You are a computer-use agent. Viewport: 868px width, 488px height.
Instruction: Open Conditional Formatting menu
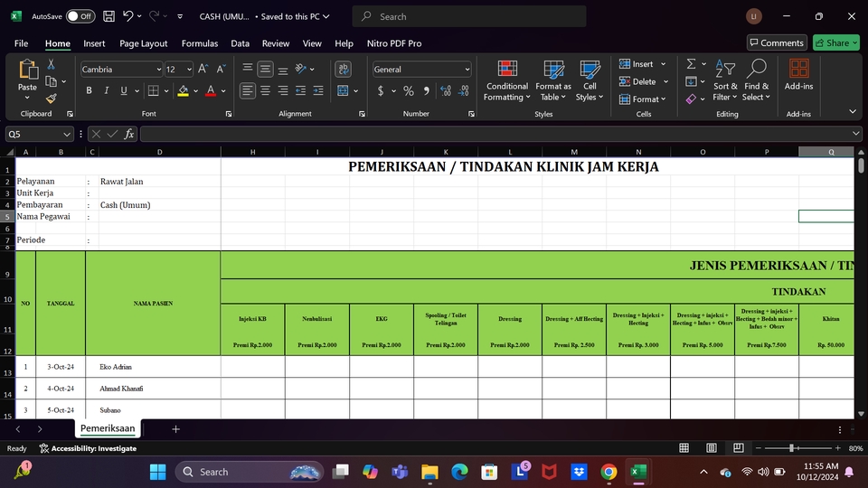507,81
